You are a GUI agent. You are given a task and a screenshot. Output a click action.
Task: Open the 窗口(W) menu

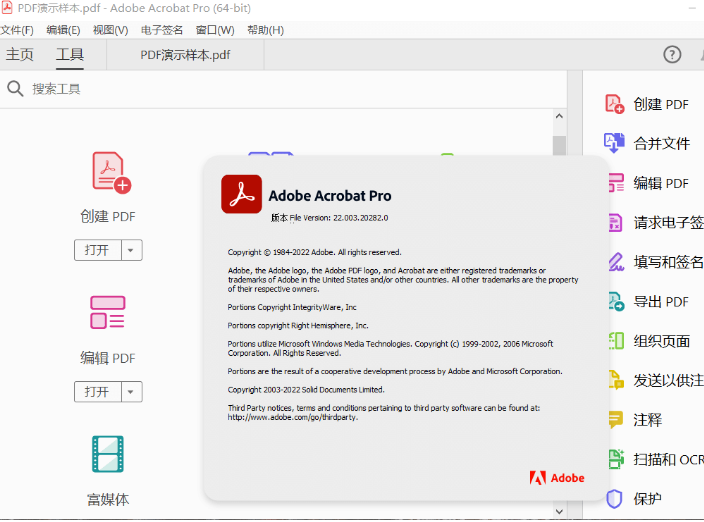(x=215, y=30)
